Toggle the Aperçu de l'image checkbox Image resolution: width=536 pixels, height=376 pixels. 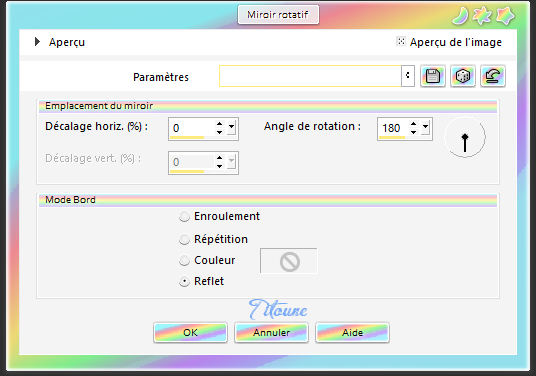pyautogui.click(x=401, y=41)
